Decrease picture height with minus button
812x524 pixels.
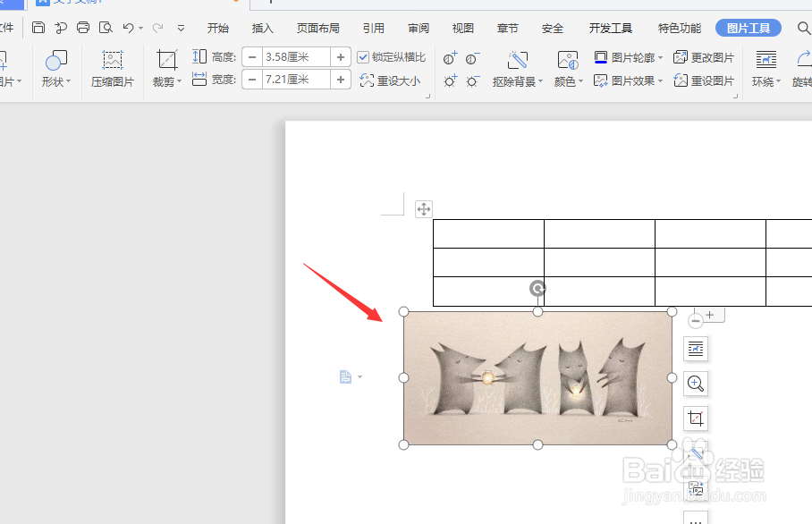(252, 57)
